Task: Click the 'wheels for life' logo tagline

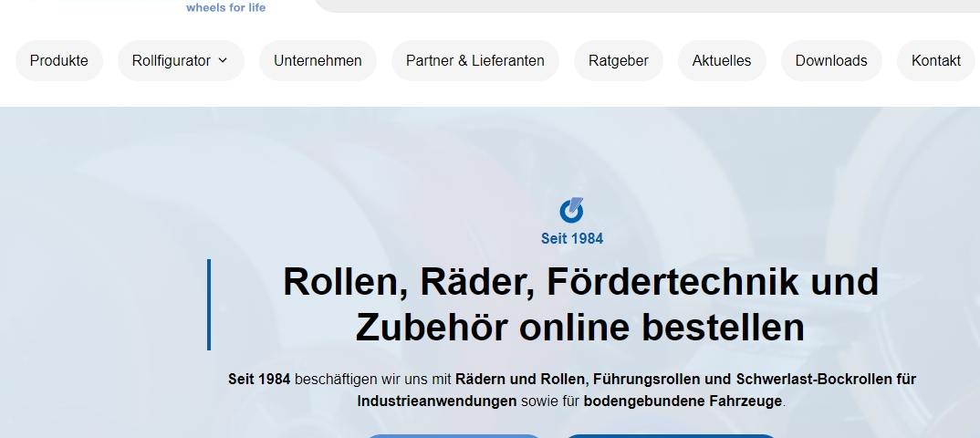Action: 225,7
